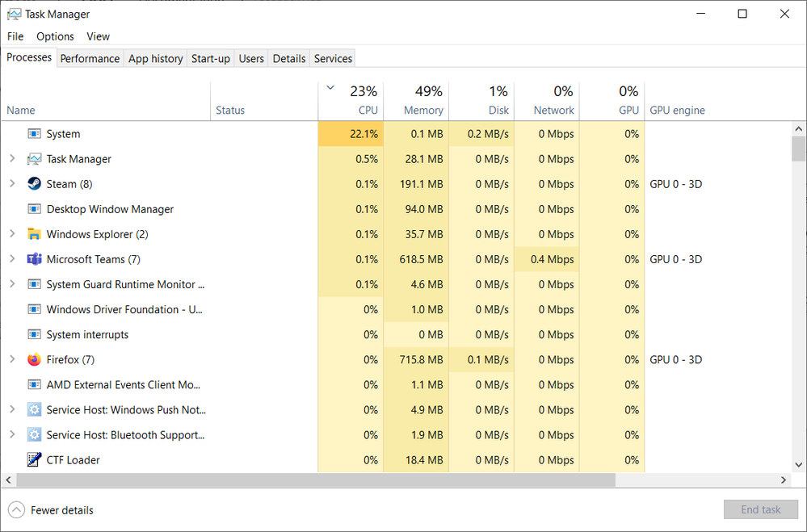Switch to the Services tab
The image size is (807, 532).
(333, 59)
